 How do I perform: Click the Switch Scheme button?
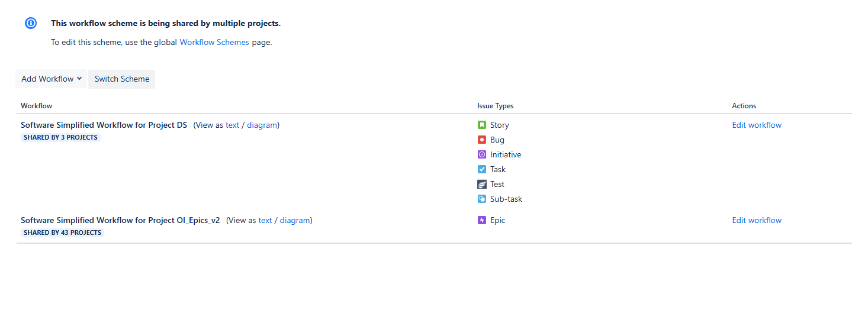point(121,79)
